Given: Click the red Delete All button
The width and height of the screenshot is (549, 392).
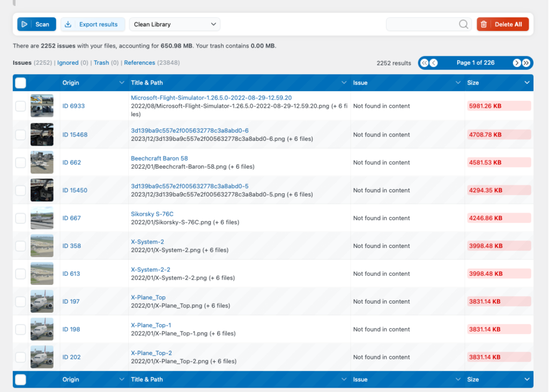Looking at the screenshot, I should pos(502,24).
